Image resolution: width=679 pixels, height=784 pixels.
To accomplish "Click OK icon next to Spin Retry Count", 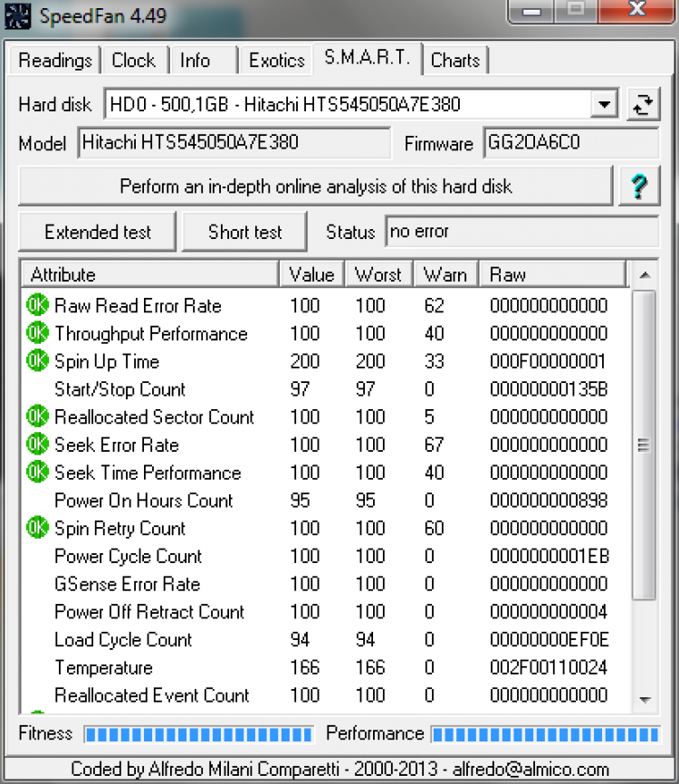I will [x=37, y=528].
